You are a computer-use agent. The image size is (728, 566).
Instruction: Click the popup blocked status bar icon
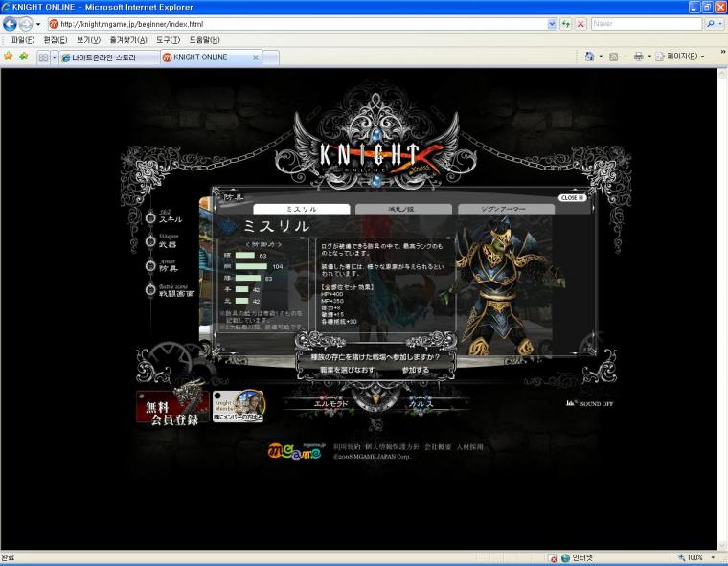click(x=553, y=558)
